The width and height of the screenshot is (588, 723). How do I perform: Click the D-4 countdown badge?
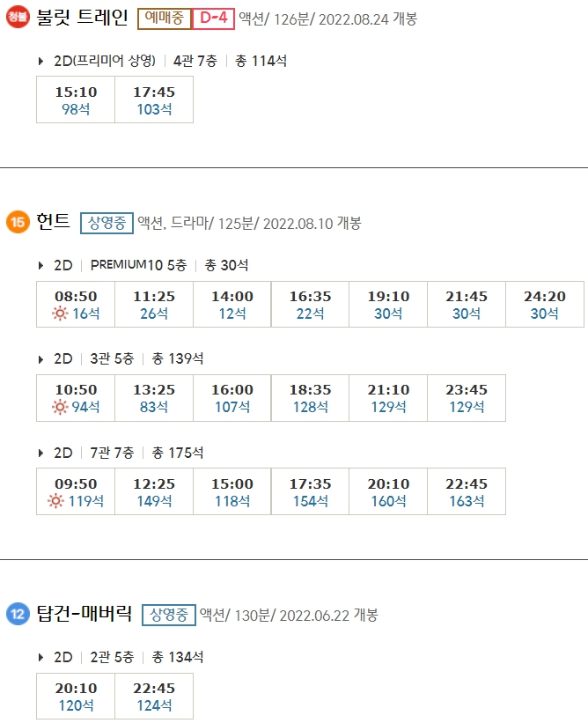tap(210, 15)
